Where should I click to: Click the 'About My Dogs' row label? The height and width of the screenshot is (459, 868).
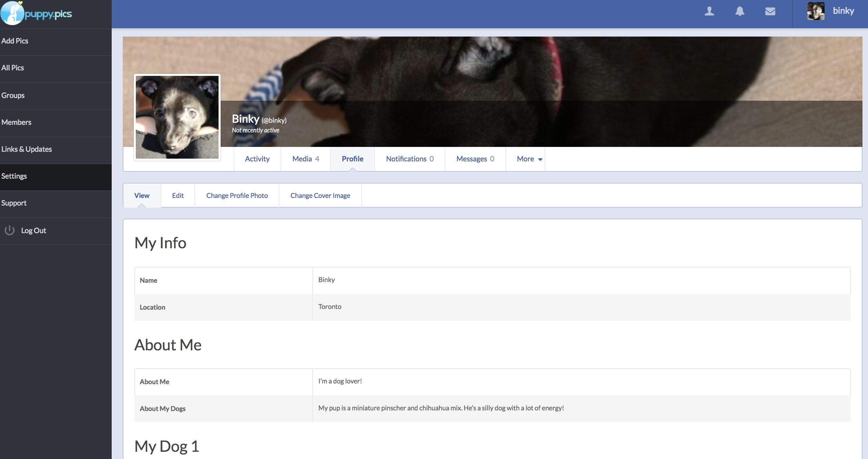click(163, 409)
